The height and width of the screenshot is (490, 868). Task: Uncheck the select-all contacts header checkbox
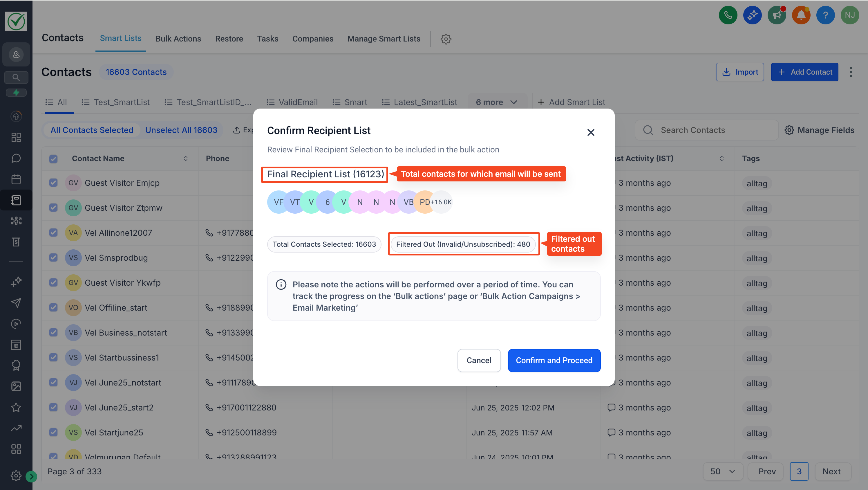point(53,158)
